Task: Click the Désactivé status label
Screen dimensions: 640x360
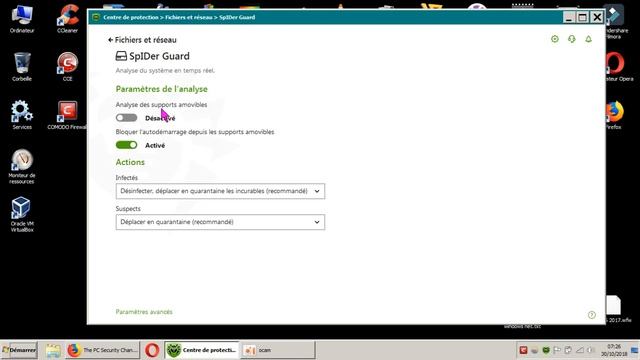Action: click(160, 118)
